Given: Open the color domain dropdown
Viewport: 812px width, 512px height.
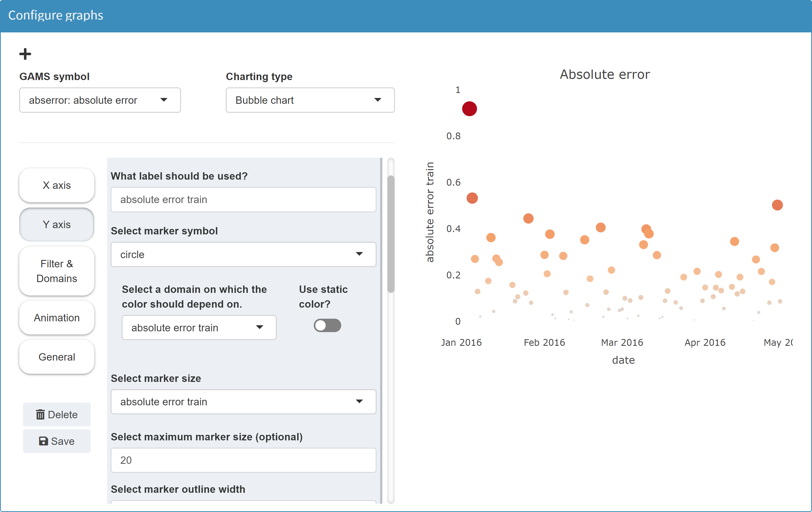Looking at the screenshot, I should (x=199, y=328).
